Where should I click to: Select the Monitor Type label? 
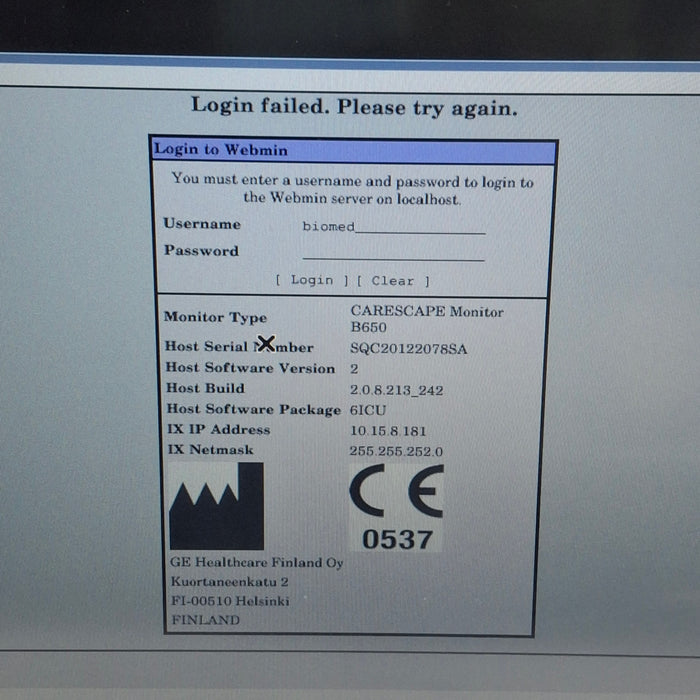pos(215,317)
